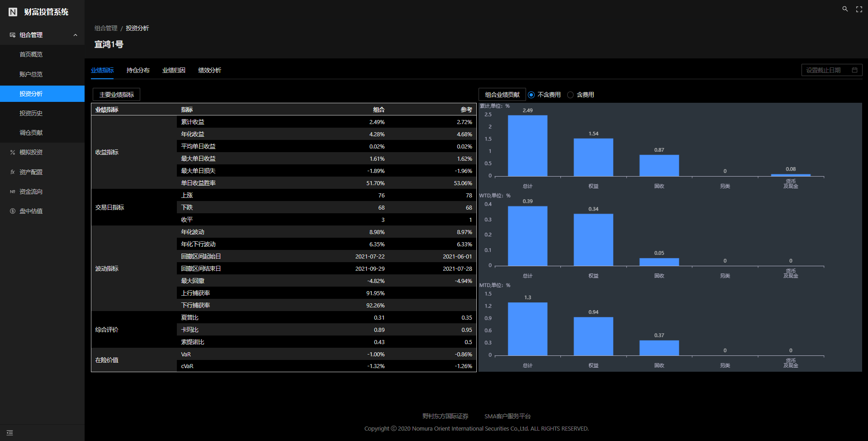Switch to the 绩效分析 tab
Image resolution: width=868 pixels, height=441 pixels.
coord(209,70)
